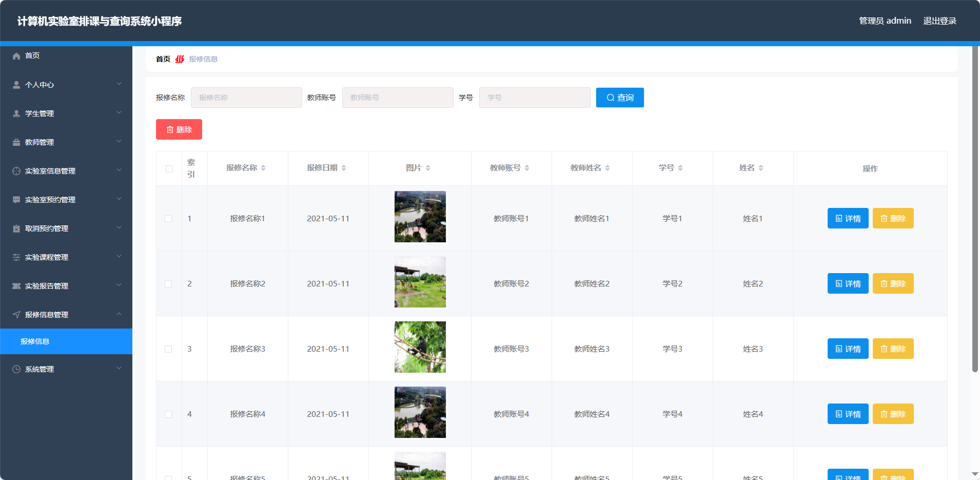Open 教师管理 in the sidebar

tap(66, 142)
